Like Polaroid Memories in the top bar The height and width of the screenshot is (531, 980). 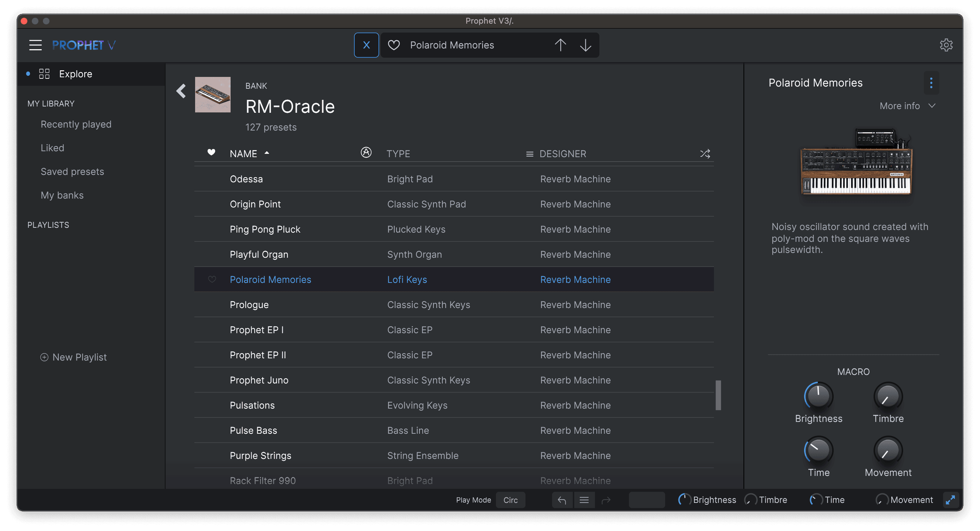point(394,45)
